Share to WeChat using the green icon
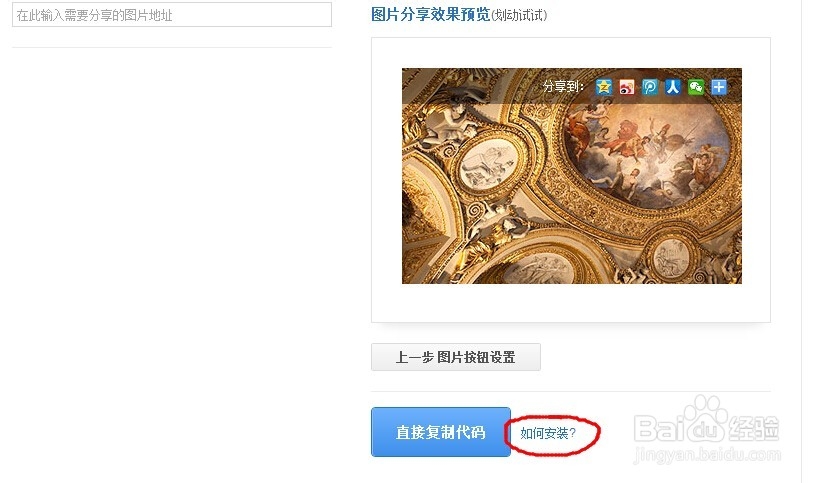Viewport: 827px width, 483px height. pyautogui.click(x=696, y=86)
